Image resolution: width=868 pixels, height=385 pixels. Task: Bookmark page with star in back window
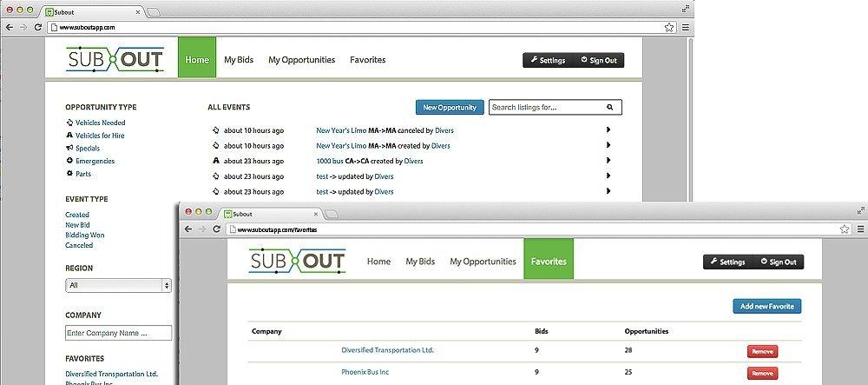point(669,27)
